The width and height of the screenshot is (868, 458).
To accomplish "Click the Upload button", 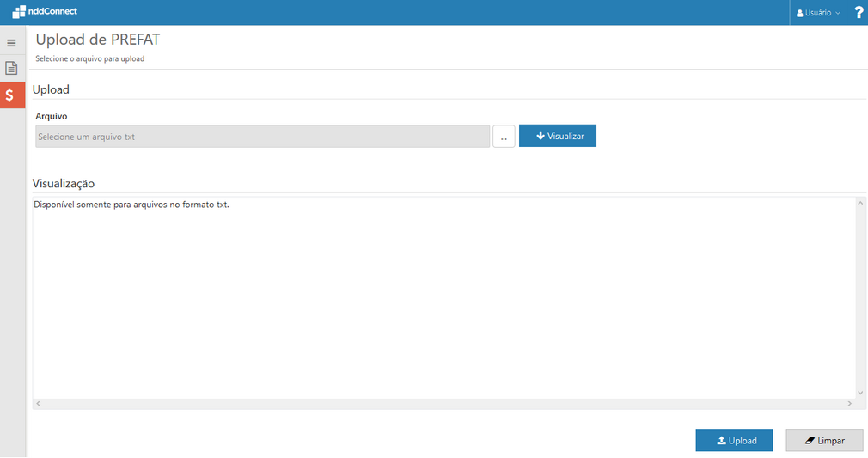I will 734,440.
